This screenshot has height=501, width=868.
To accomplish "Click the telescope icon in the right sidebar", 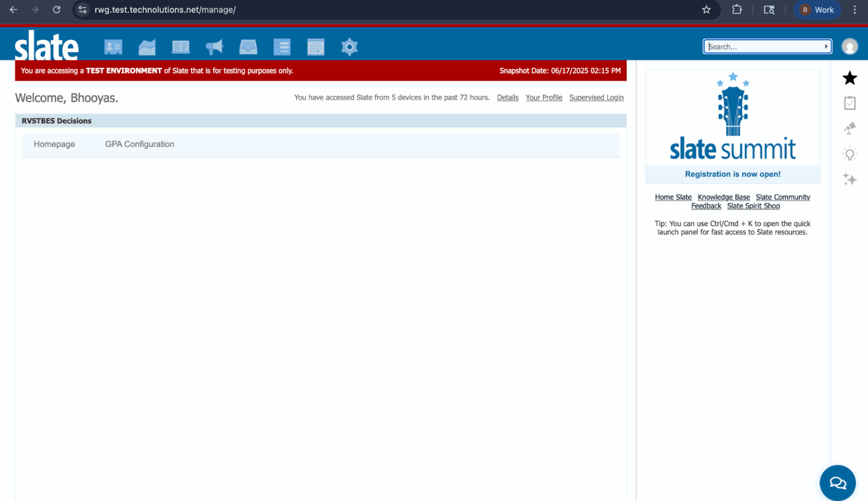I will point(849,128).
